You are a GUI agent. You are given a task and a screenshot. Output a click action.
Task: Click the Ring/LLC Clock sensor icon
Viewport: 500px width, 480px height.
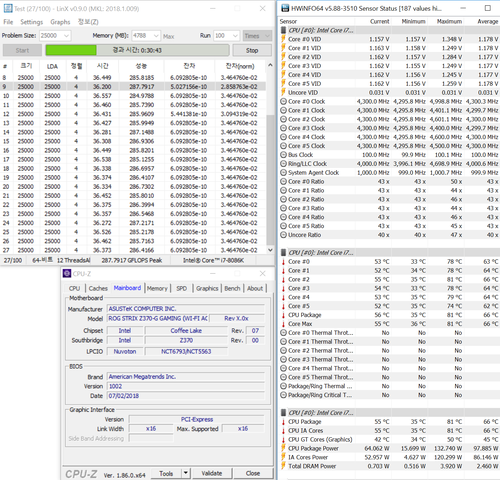pyautogui.click(x=283, y=164)
